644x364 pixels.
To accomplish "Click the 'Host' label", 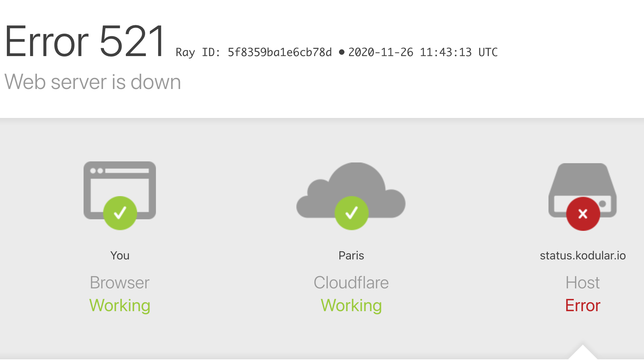I will [x=583, y=283].
